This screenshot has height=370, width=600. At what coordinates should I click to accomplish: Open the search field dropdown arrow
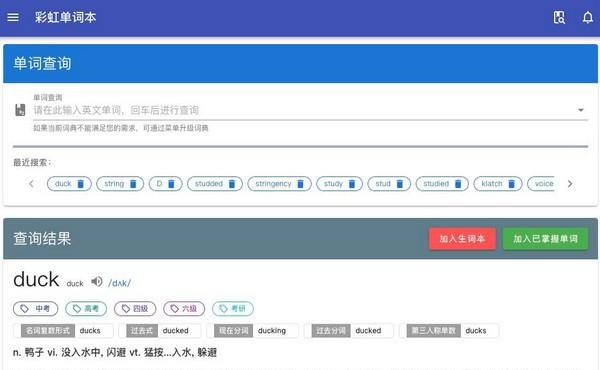click(x=580, y=110)
